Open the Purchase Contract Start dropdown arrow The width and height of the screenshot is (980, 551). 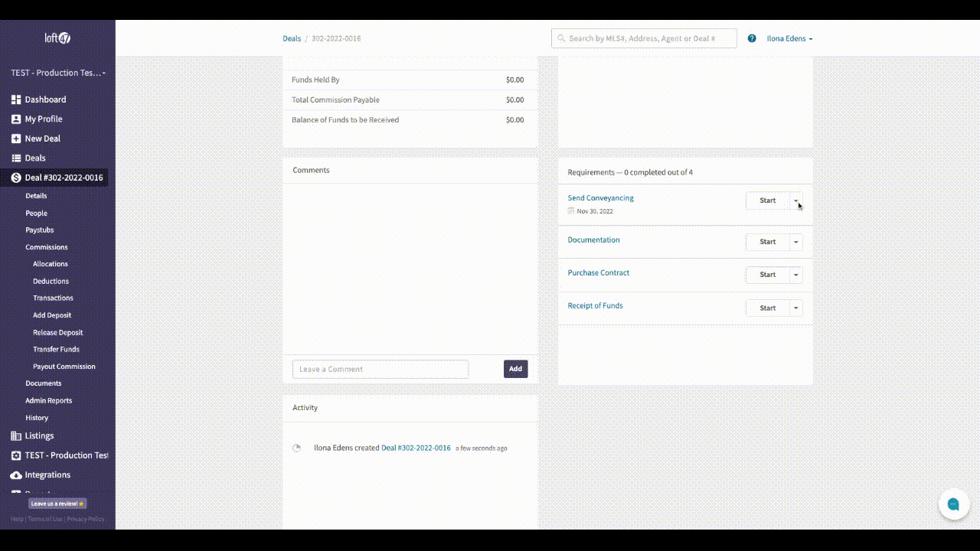796,275
